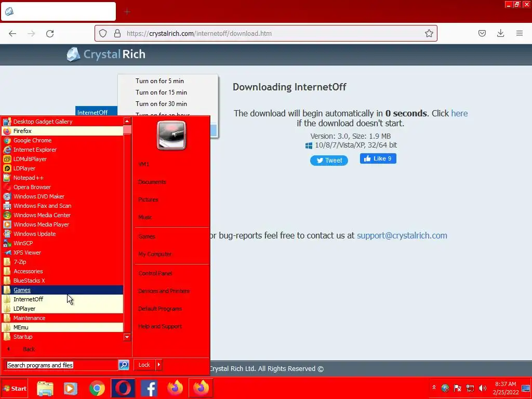Click the network tray icon

pyautogui.click(x=470, y=388)
